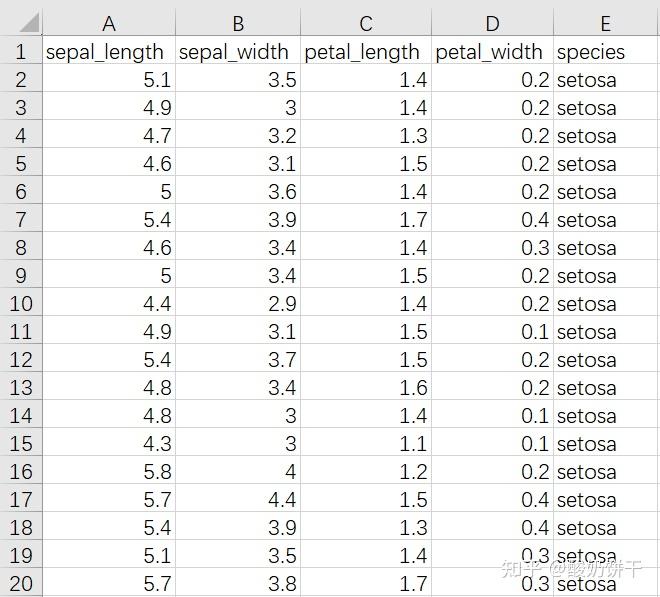Select row 1 header
Screen dimensions: 660x597
(21, 50)
